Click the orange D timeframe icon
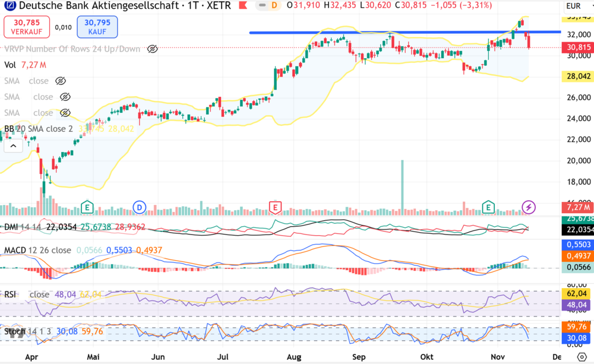This screenshot has height=364, width=594. click(x=276, y=5)
